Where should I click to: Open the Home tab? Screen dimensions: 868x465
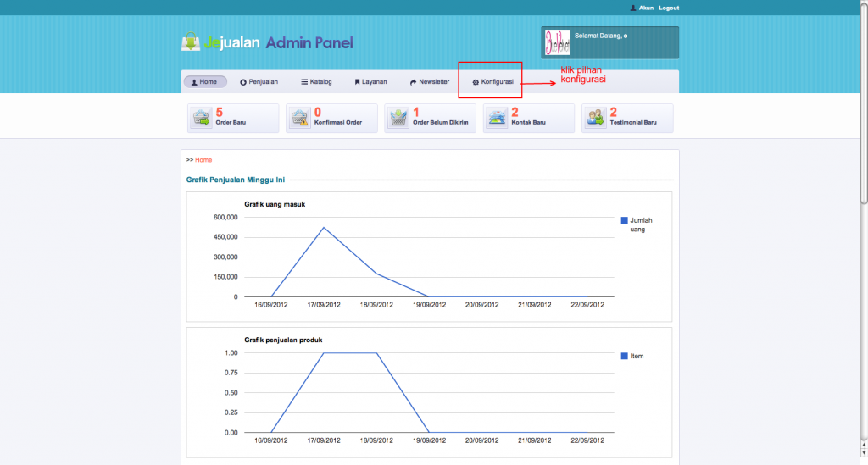204,82
